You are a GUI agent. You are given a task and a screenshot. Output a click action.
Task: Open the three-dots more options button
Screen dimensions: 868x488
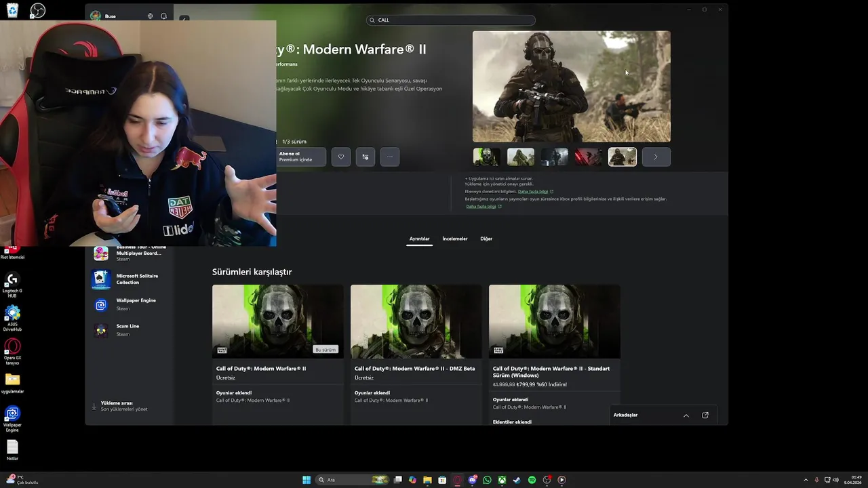(390, 157)
